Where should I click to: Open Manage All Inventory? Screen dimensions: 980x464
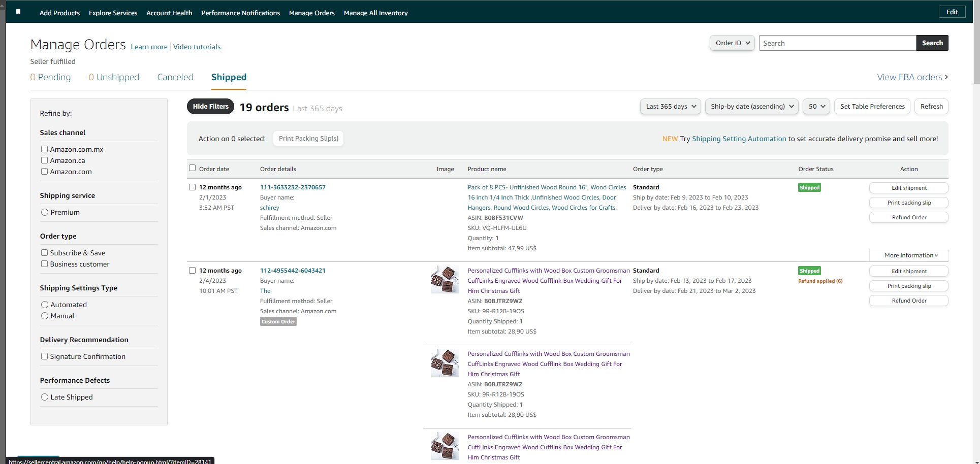[376, 13]
